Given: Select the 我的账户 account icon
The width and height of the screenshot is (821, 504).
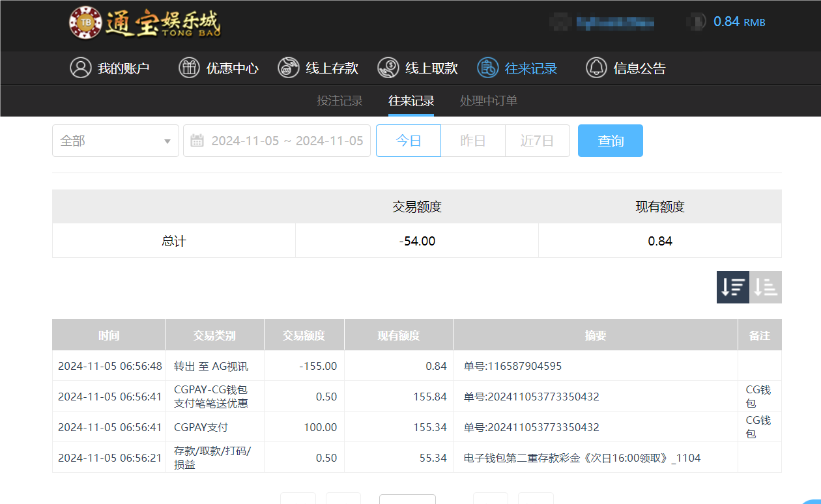Looking at the screenshot, I should point(80,67).
